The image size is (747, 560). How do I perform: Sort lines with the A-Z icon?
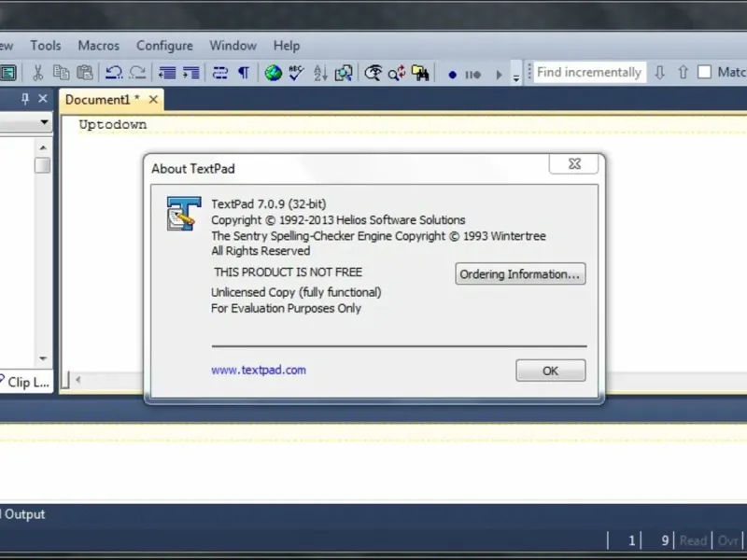point(320,73)
